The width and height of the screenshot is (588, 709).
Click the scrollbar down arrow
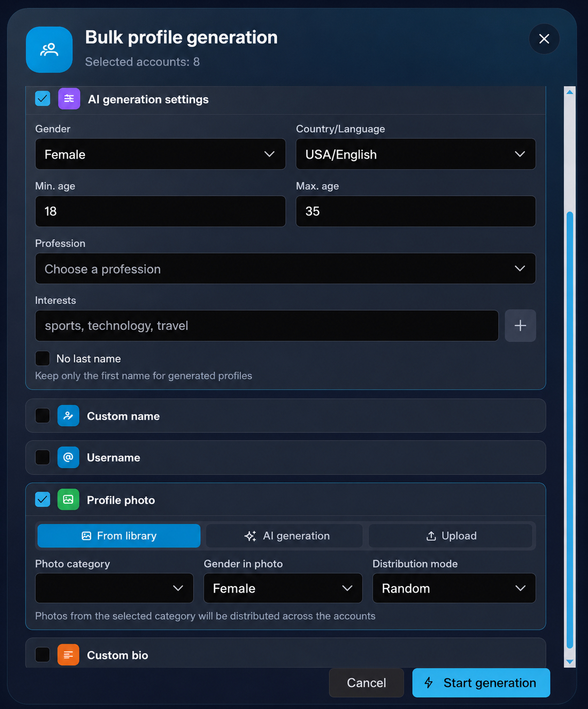pyautogui.click(x=569, y=662)
